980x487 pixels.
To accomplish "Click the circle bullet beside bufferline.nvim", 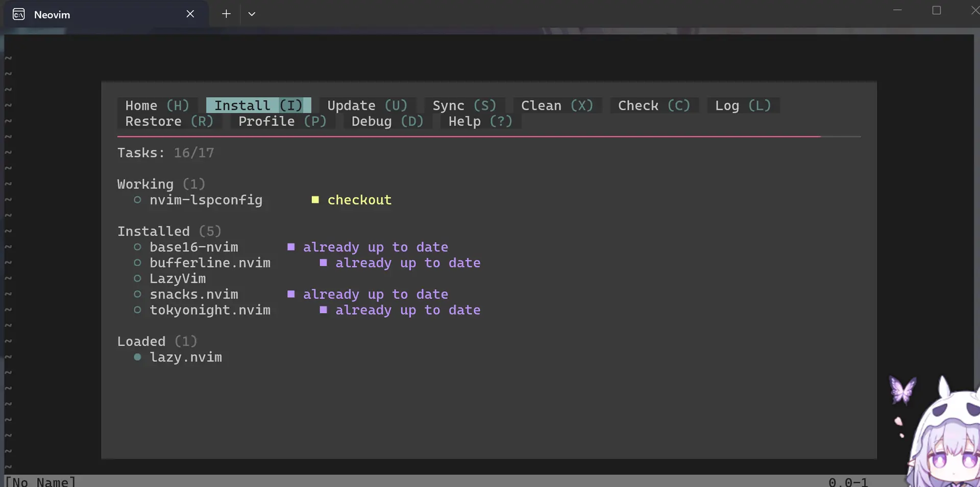I will pos(137,263).
